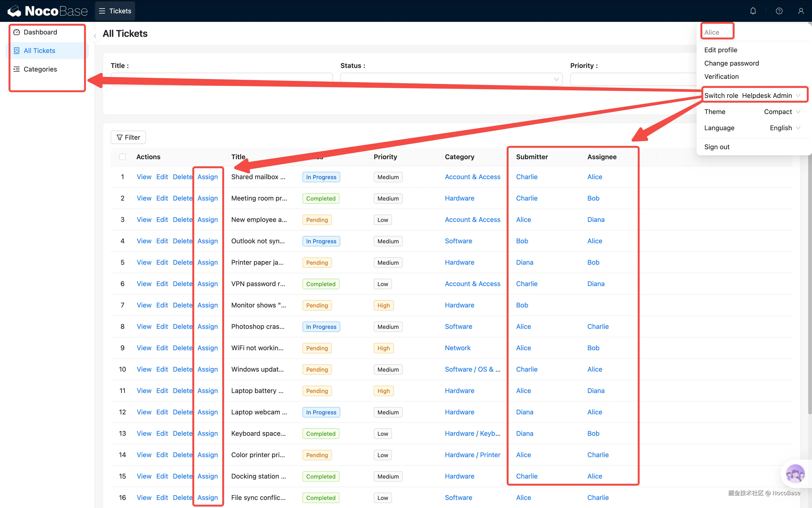The image size is (812, 508).
Task: Click the help question mark icon
Action: [x=779, y=11]
